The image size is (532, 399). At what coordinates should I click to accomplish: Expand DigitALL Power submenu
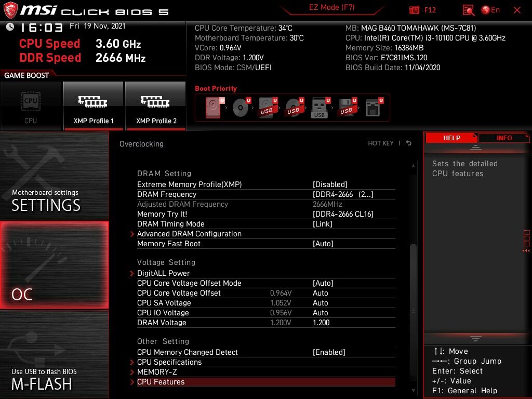164,273
